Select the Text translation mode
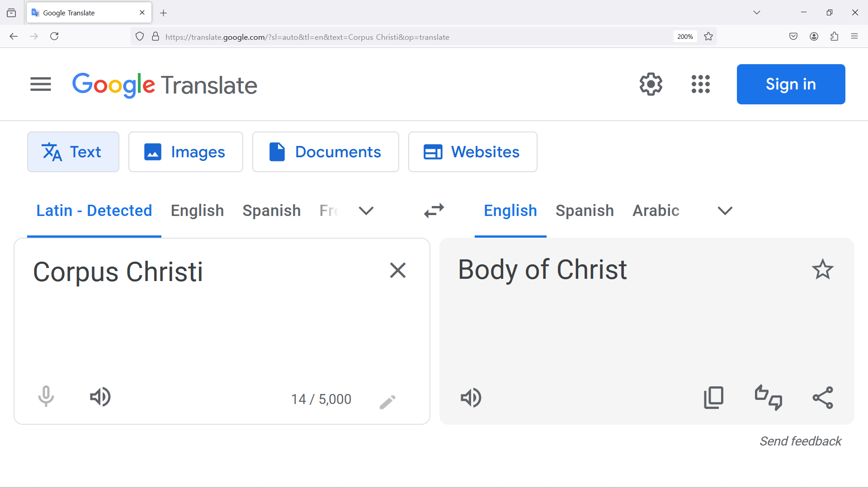The height and width of the screenshot is (488, 868). click(x=73, y=152)
